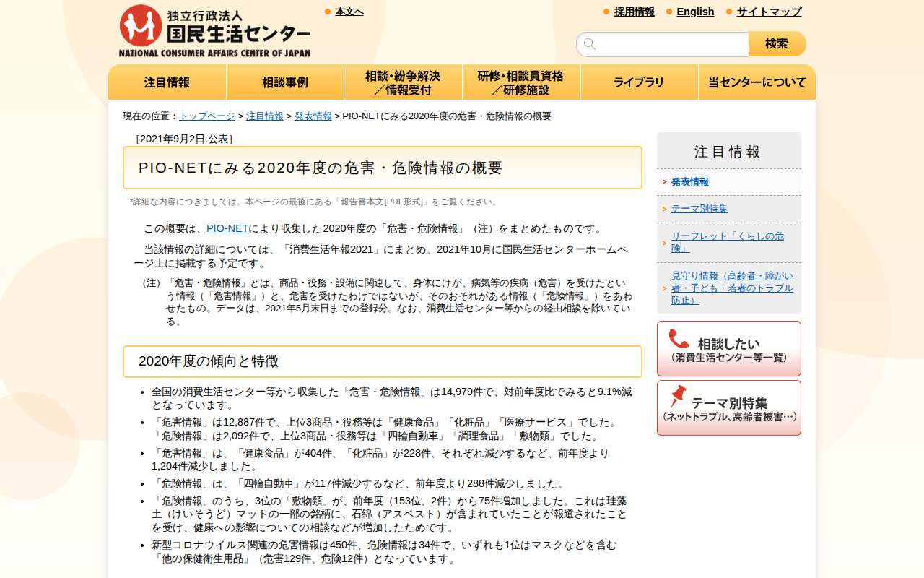Go to トップページ in breadcrumb
This screenshot has height=578, width=924.
pos(207,116)
